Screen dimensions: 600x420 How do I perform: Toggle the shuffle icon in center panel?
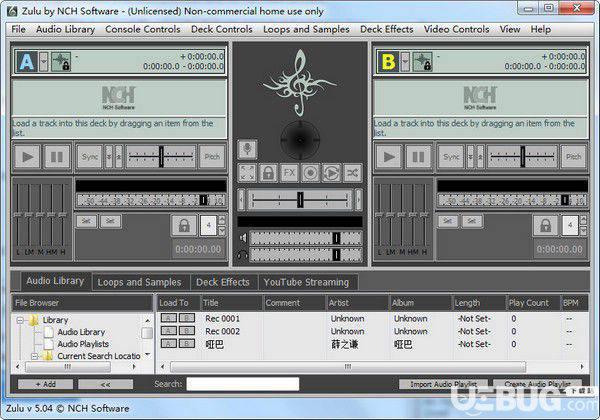tap(352, 173)
